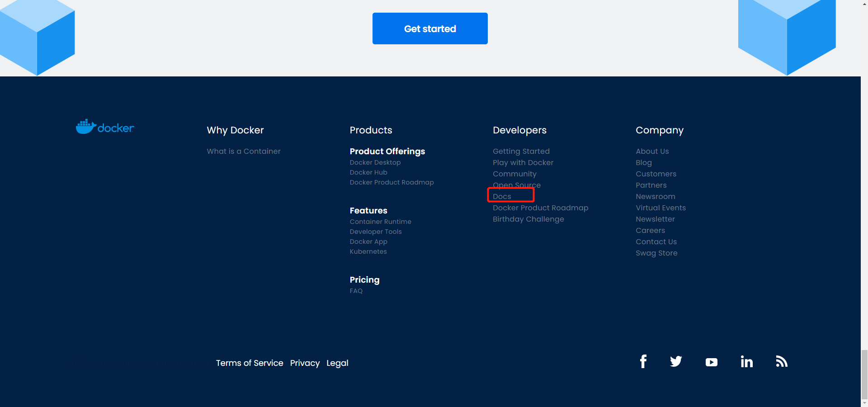Screen dimensions: 868x407
Task: Open Docker Desktop product link
Action: click(375, 162)
